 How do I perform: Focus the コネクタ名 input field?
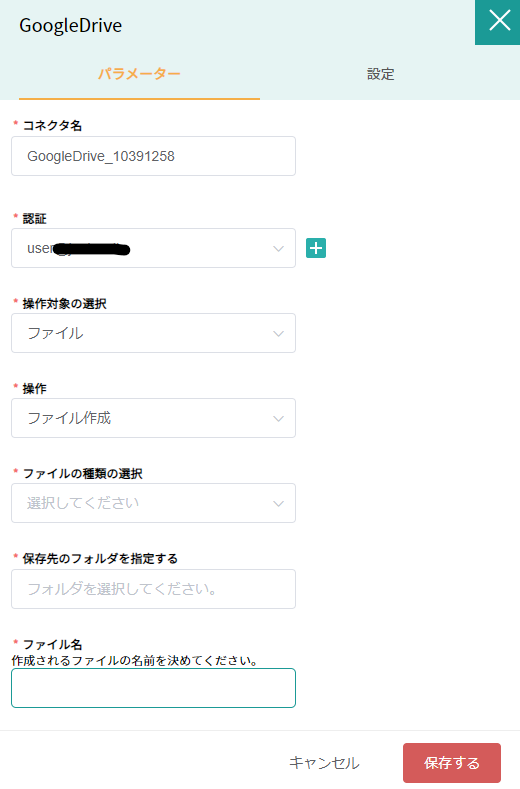153,156
